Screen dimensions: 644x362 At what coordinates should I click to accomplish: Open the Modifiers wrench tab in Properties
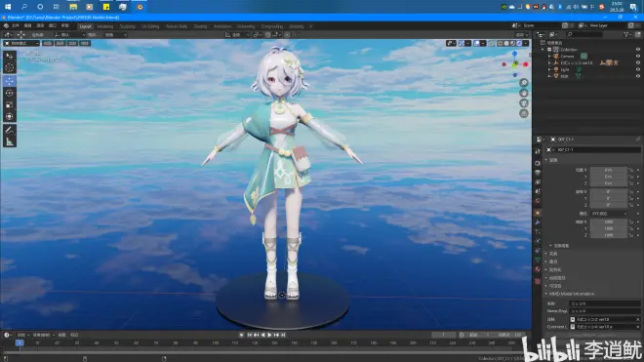[x=538, y=222]
